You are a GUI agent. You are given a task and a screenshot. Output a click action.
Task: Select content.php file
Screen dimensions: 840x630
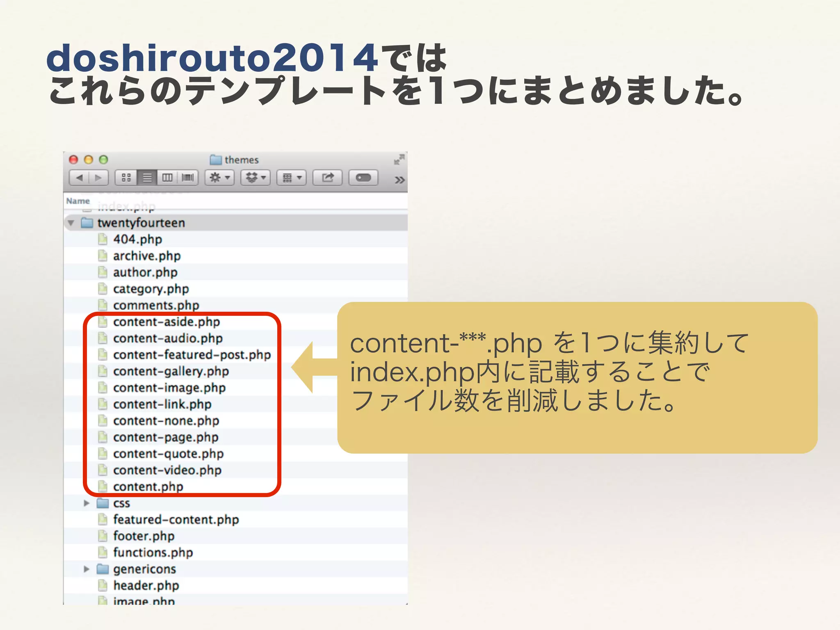coord(148,487)
